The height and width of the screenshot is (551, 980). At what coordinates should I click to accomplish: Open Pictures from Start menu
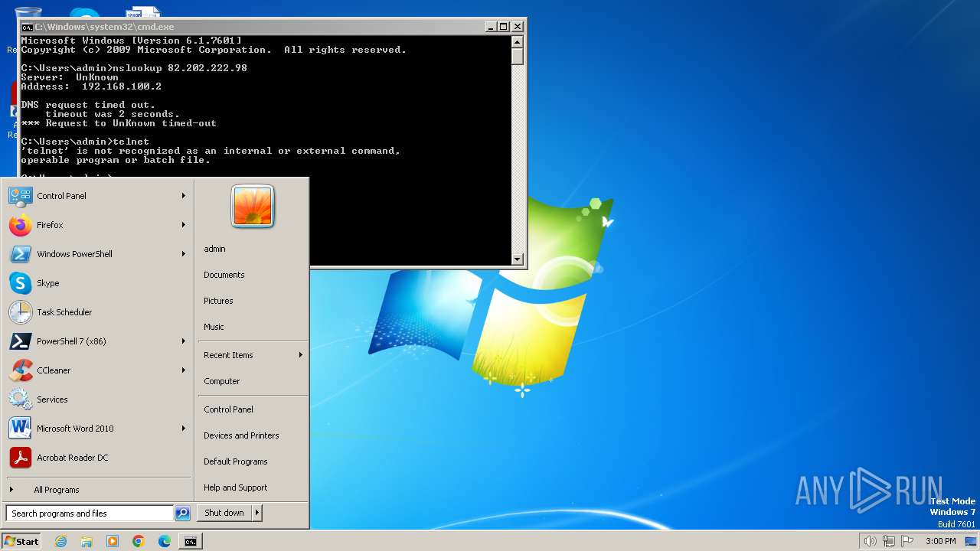pyautogui.click(x=218, y=301)
